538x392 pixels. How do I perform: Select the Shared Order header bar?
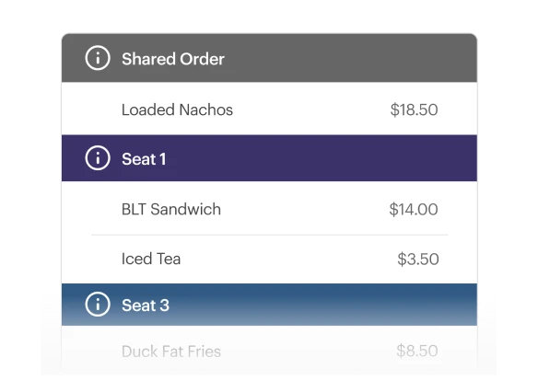pyautogui.click(x=269, y=58)
